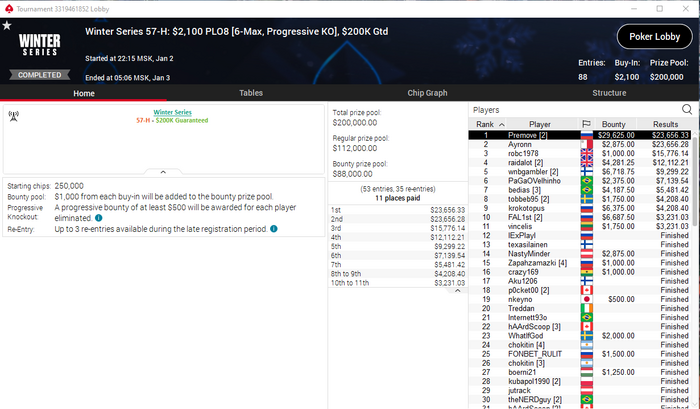Sort by the Results column header
Image resolution: width=700 pixels, height=409 pixels.
(x=665, y=124)
